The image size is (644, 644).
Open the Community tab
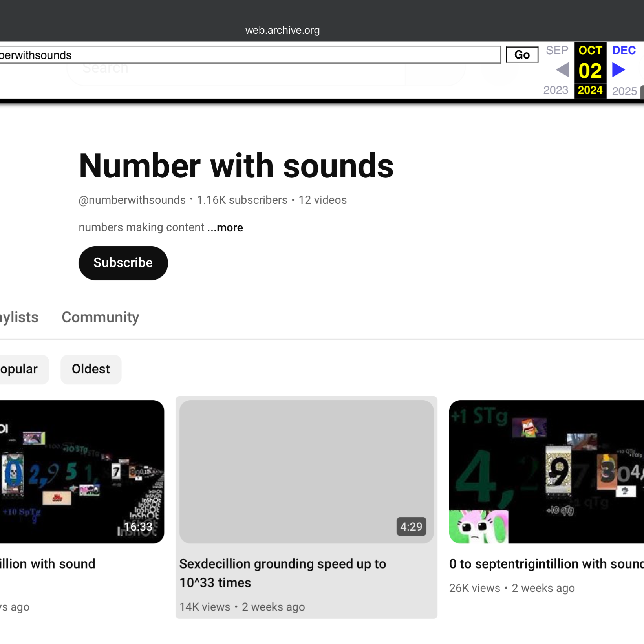pyautogui.click(x=100, y=317)
